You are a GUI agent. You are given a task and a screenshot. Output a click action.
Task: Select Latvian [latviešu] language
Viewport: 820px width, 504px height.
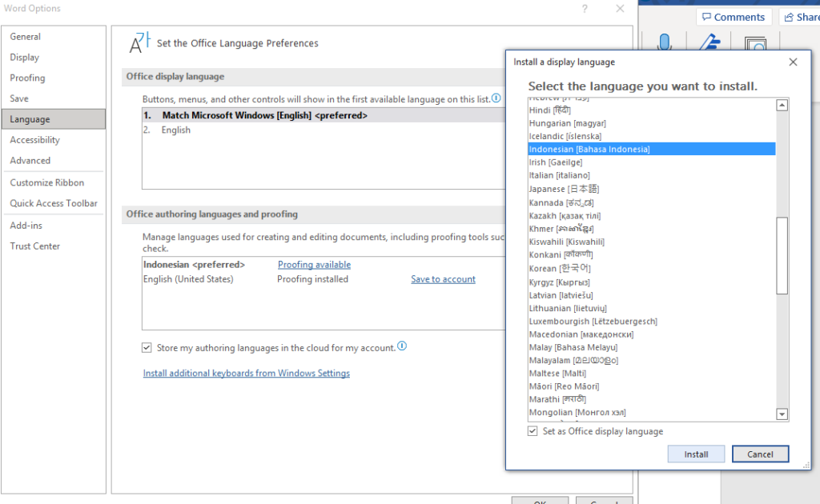coord(652,295)
